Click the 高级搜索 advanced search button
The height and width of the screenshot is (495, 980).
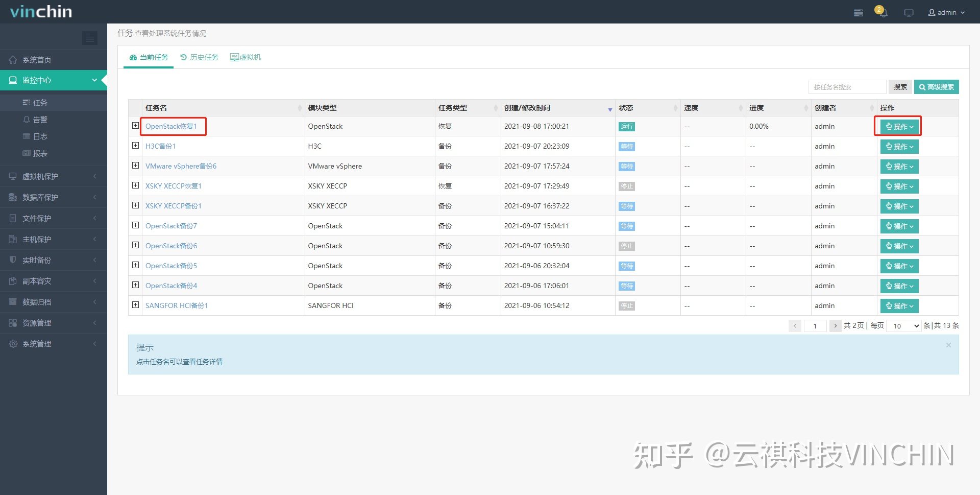pyautogui.click(x=936, y=87)
